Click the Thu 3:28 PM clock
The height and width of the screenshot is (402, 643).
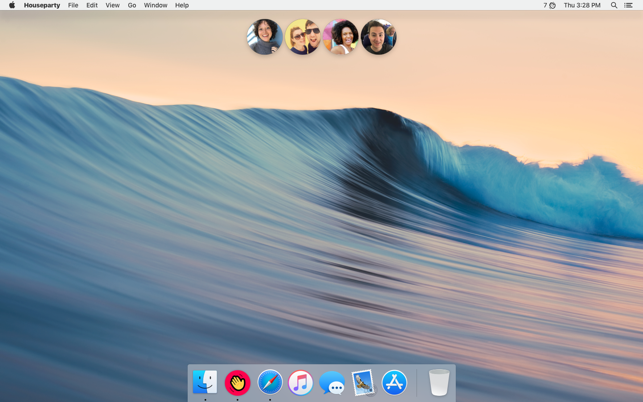[582, 5]
